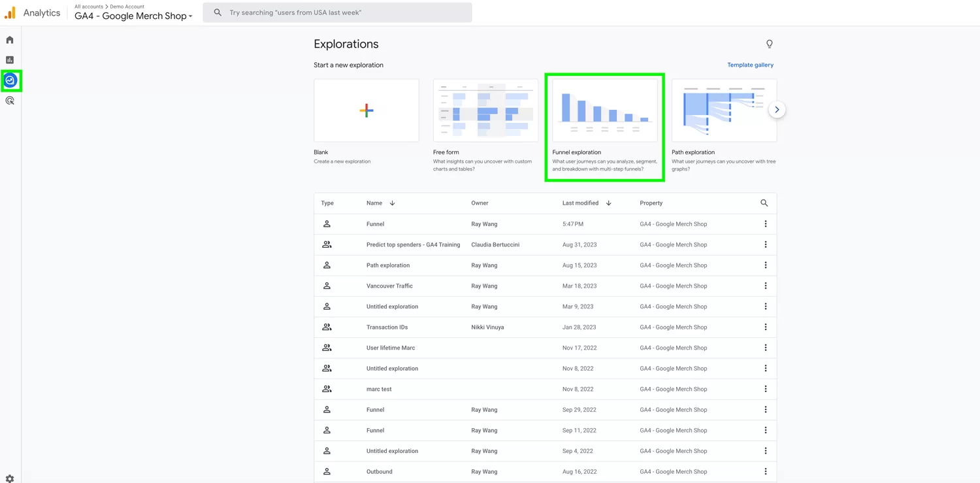Click shared icon on Transaction IDs row
This screenshot has width=980, height=483.
point(327,327)
